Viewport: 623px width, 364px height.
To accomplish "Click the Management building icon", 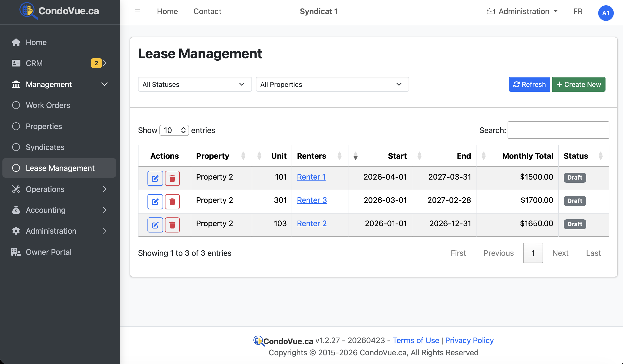I will point(16,84).
